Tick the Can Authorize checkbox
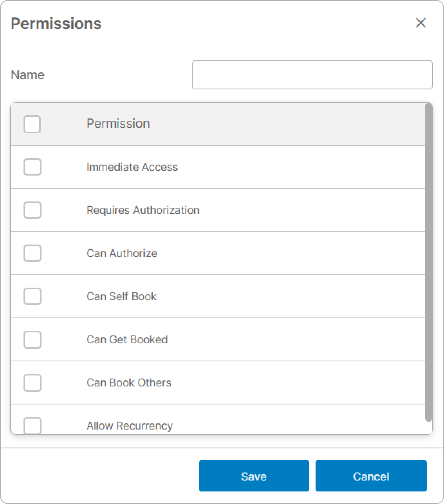The width and height of the screenshot is (444, 504). tap(32, 253)
